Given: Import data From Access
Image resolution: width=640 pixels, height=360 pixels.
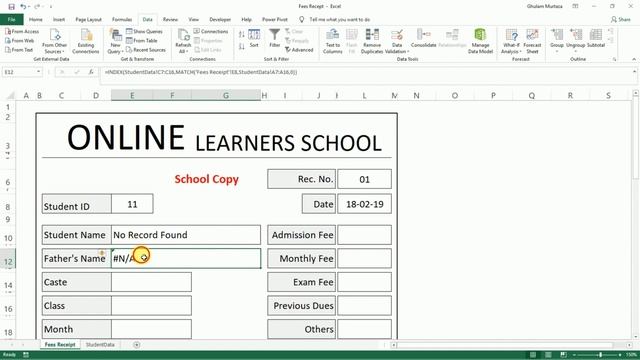Looking at the screenshot, I should point(22,31).
